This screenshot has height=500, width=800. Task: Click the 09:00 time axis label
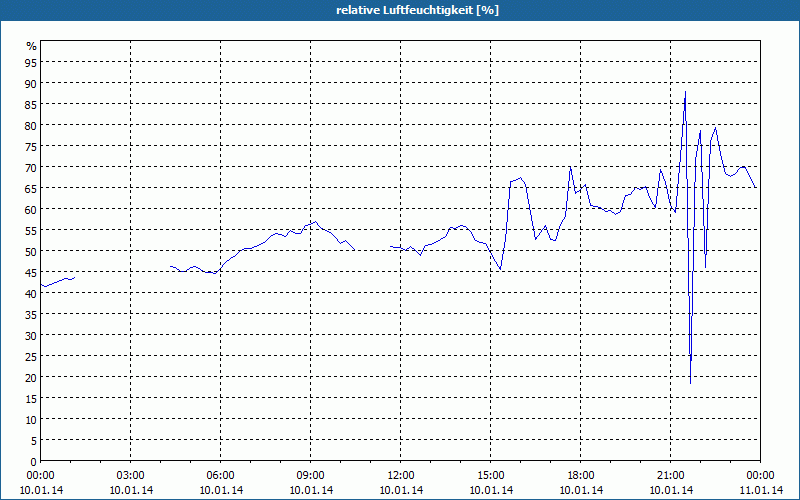[x=310, y=476]
